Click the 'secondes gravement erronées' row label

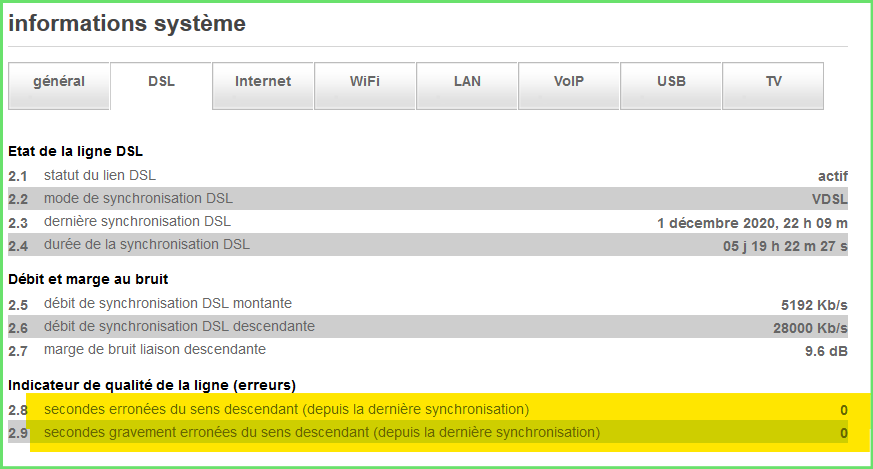pyautogui.click(x=322, y=433)
